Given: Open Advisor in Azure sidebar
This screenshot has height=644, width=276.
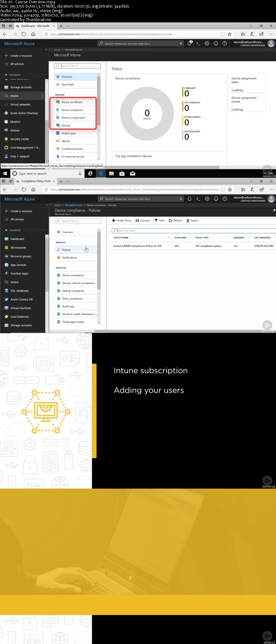Looking at the screenshot, I should tap(15, 131).
